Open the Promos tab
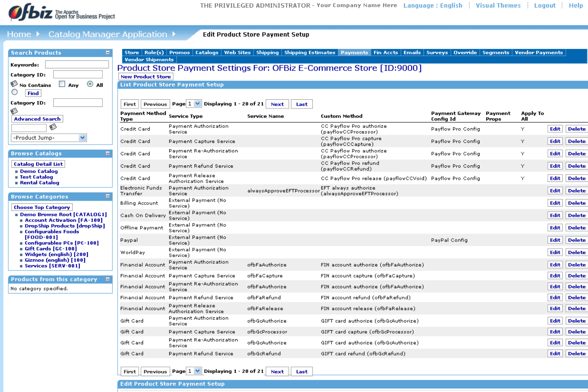Image resolution: width=588 pixels, height=392 pixels. tap(179, 52)
